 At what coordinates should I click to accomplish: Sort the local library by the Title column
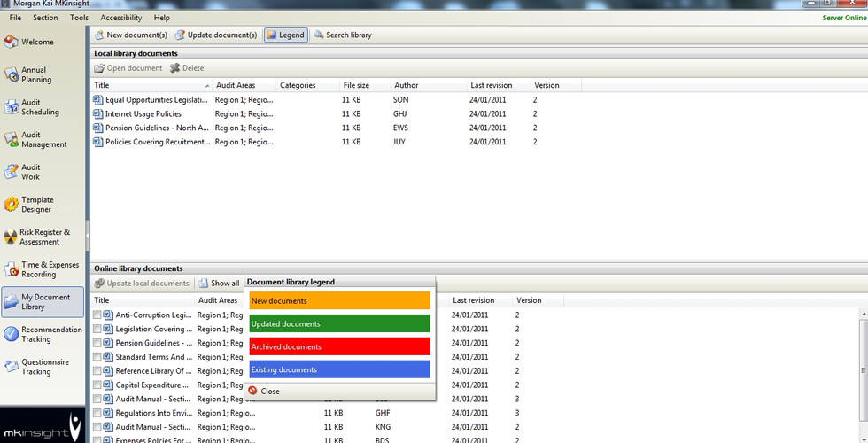coord(151,85)
